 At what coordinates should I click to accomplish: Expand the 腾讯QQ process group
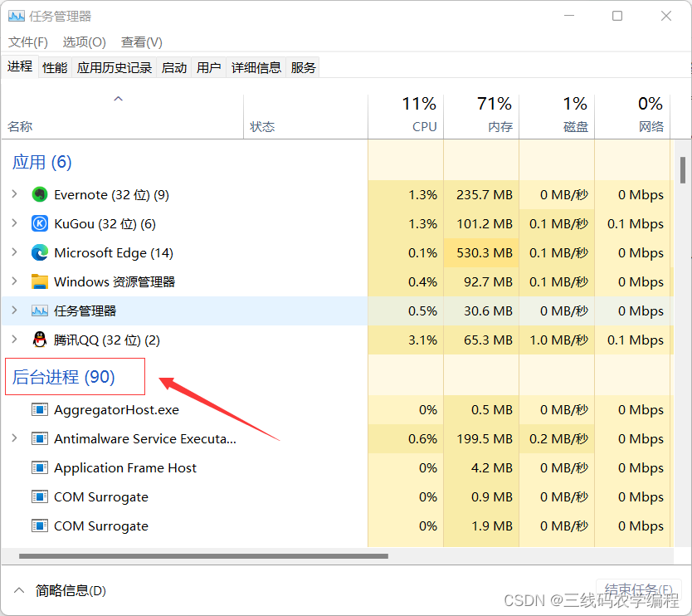(15, 340)
